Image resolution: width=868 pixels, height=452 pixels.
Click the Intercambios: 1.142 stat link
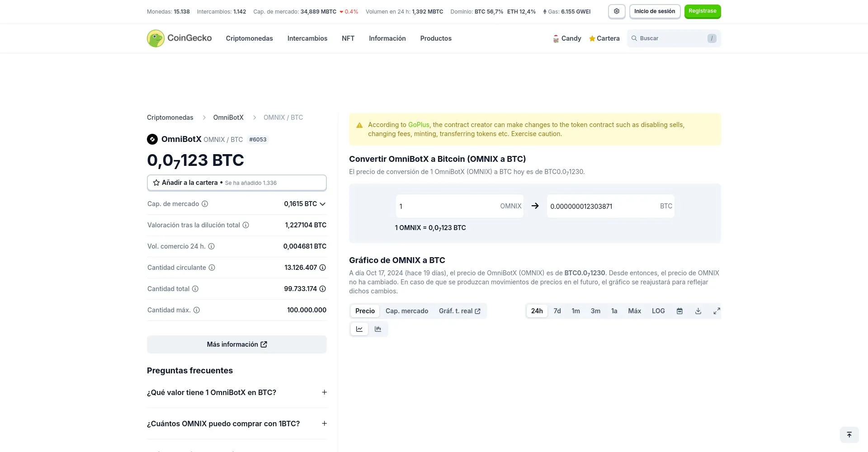tap(222, 12)
